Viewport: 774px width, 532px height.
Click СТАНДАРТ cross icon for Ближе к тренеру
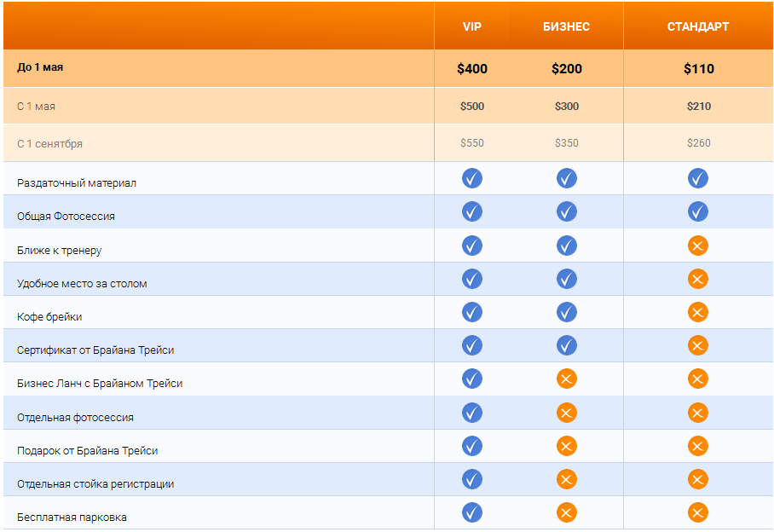click(697, 246)
